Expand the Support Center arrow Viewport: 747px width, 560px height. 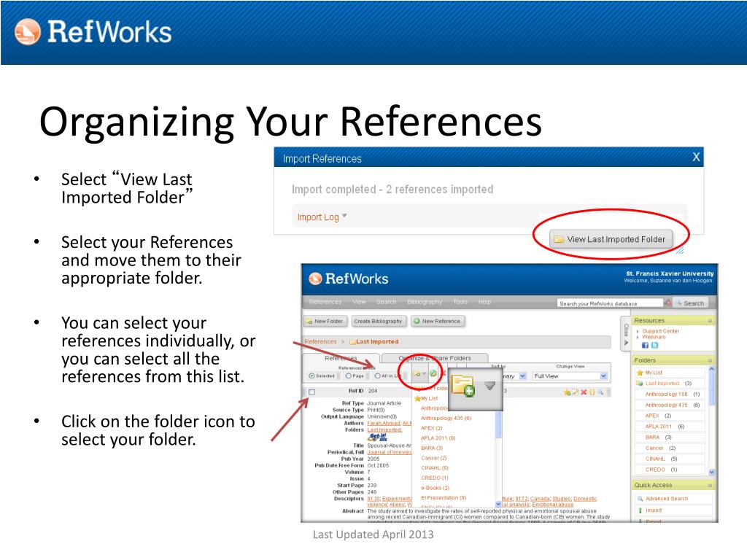638,332
